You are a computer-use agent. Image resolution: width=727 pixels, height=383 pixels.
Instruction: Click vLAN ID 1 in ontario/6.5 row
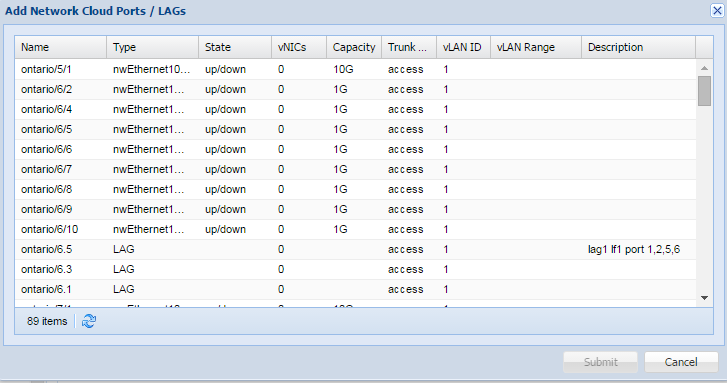(x=446, y=249)
